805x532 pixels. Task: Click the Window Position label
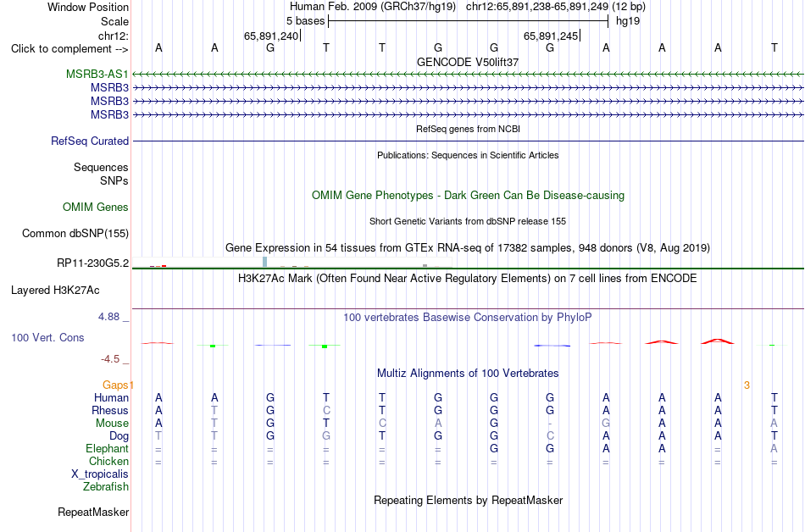[x=88, y=7]
